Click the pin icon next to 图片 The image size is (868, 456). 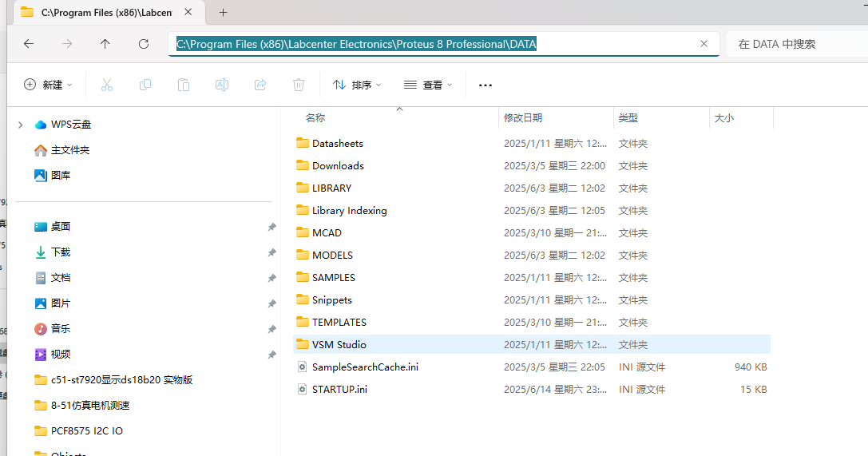pyautogui.click(x=271, y=303)
